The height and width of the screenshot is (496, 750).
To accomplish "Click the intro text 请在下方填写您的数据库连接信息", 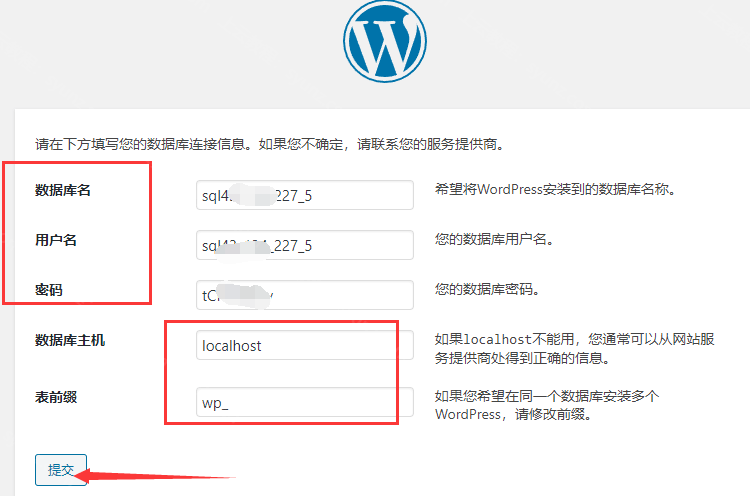I will point(140,144).
